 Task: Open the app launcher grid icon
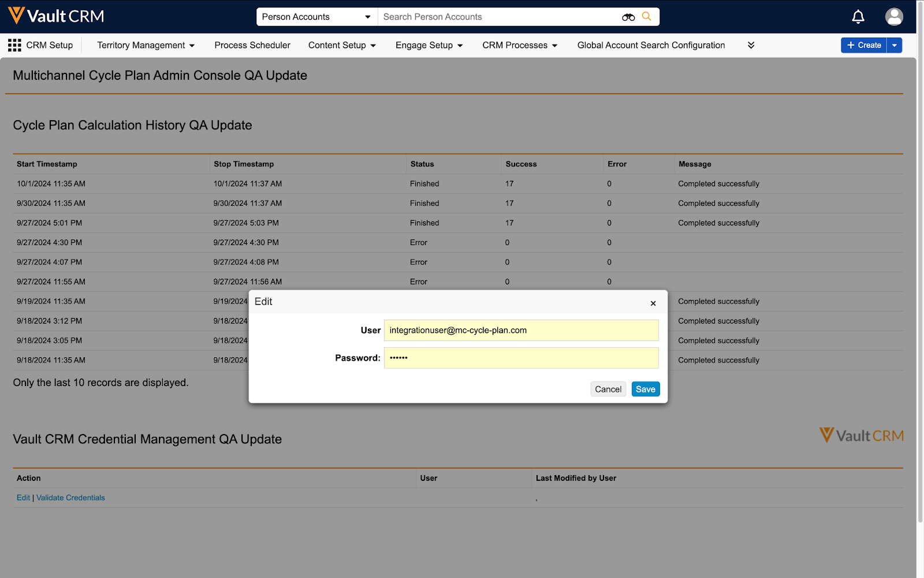click(14, 45)
